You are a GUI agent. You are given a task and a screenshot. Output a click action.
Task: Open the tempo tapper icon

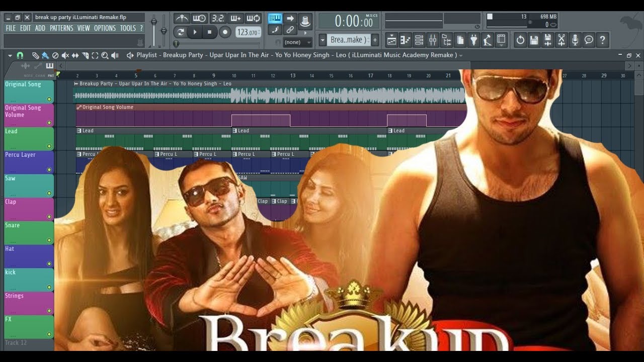point(487,40)
